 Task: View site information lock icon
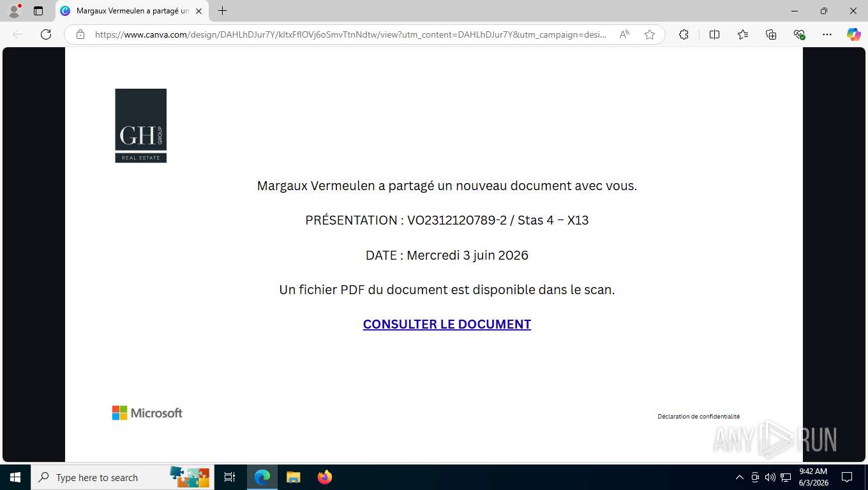(x=80, y=34)
